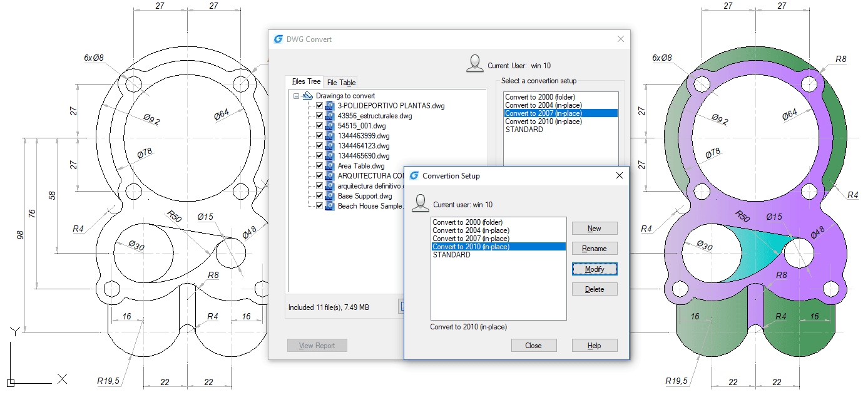
Task: Uncheck the Area Table.dwg checkbox
Action: click(320, 166)
